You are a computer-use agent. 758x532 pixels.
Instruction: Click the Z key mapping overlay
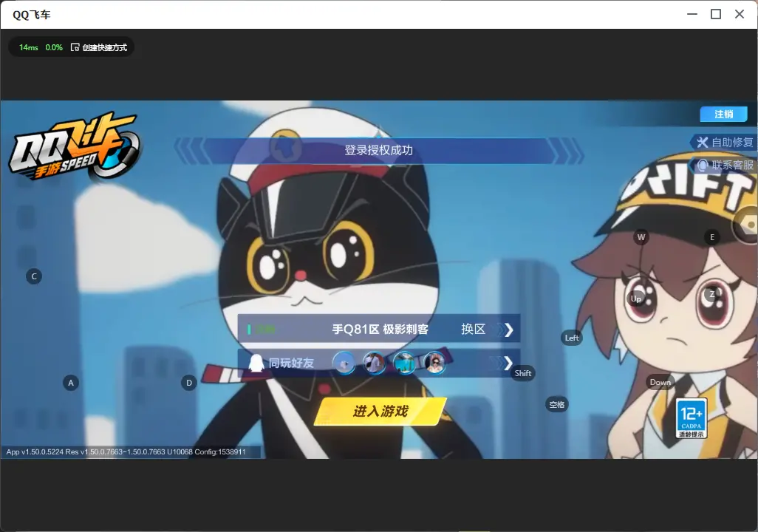(712, 294)
